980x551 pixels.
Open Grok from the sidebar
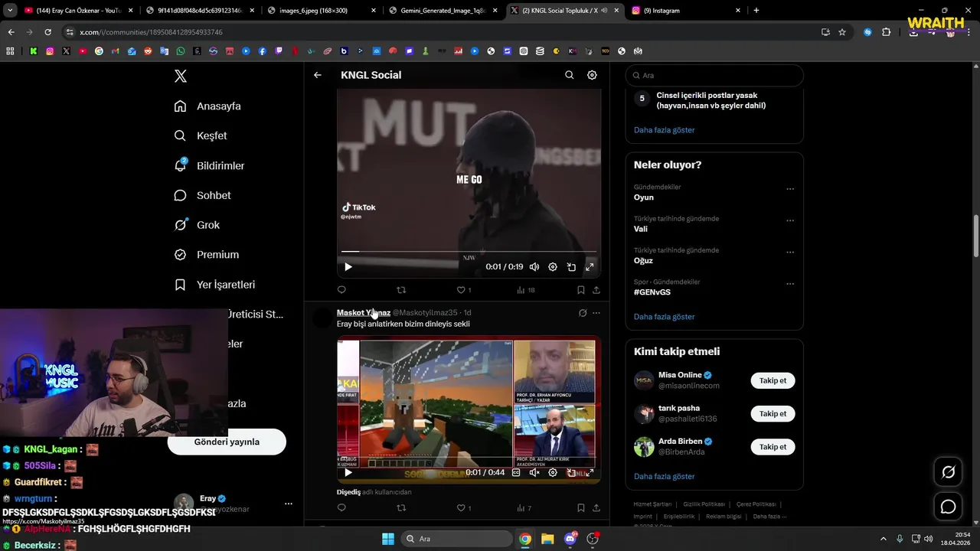[197, 225]
